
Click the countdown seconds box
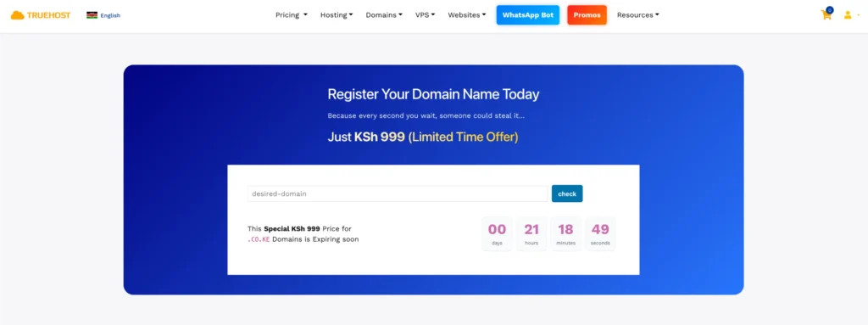(x=600, y=233)
